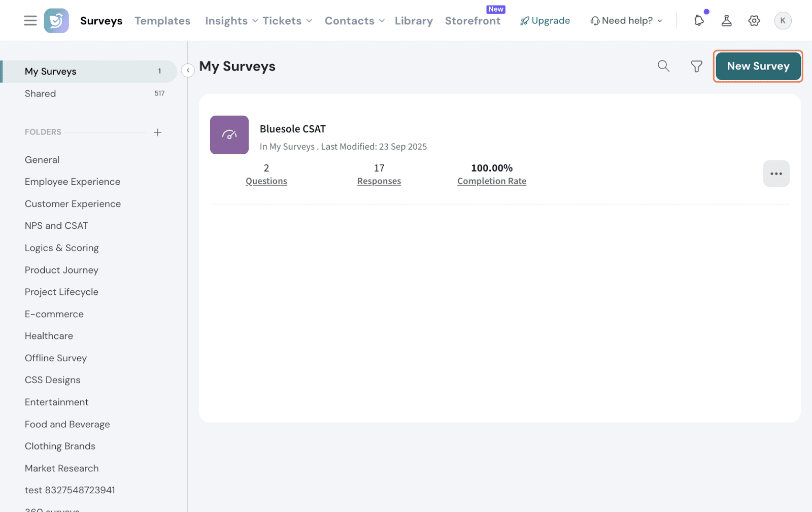Open the settings gear icon
812x512 pixels.
(x=754, y=21)
